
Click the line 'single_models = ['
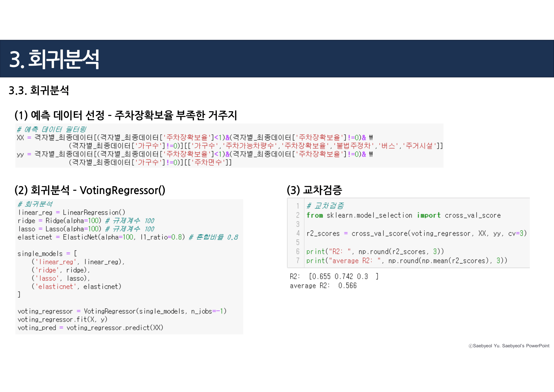[47, 254]
